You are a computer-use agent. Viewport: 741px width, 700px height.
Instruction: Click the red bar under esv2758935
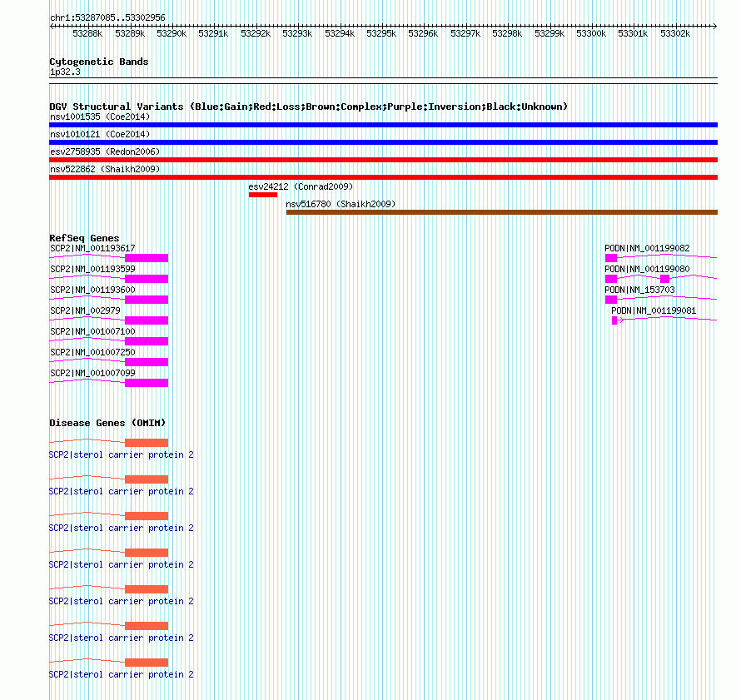[383, 160]
